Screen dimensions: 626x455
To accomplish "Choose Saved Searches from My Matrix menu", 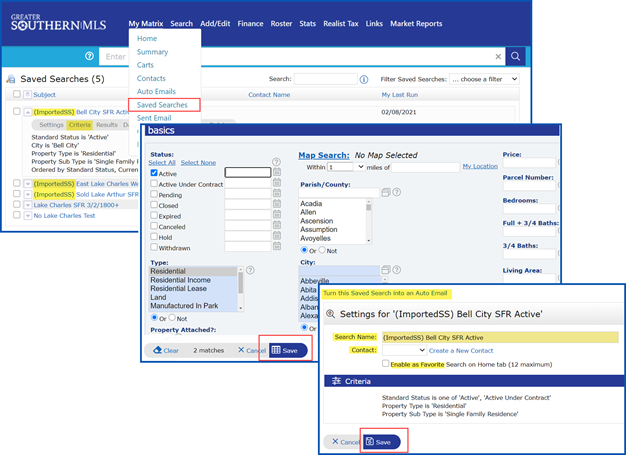I will [x=162, y=105].
